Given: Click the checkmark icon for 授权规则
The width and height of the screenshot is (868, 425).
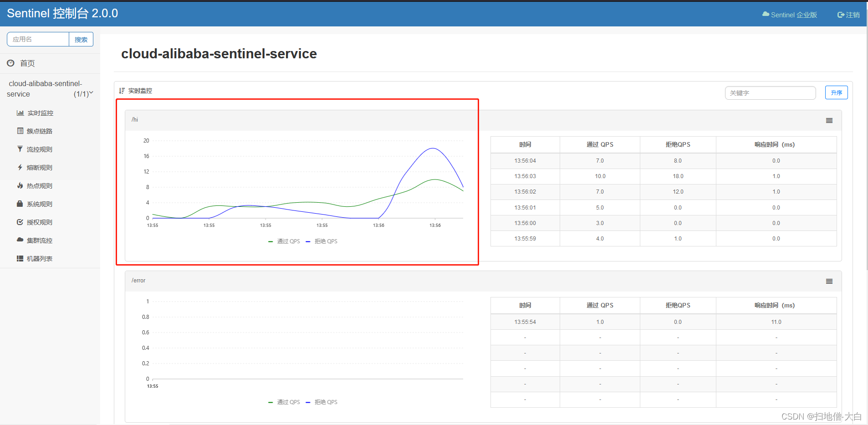Looking at the screenshot, I should [20, 222].
